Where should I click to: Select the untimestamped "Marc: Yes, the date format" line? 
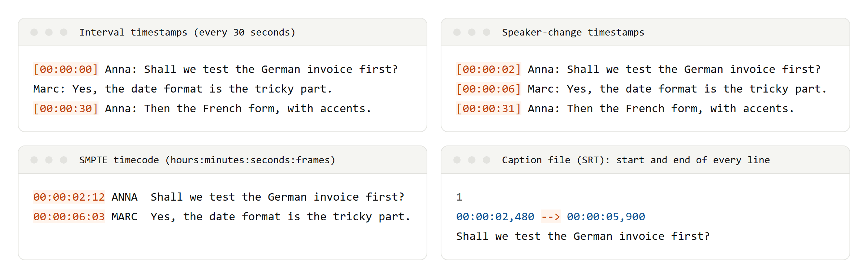(x=183, y=89)
